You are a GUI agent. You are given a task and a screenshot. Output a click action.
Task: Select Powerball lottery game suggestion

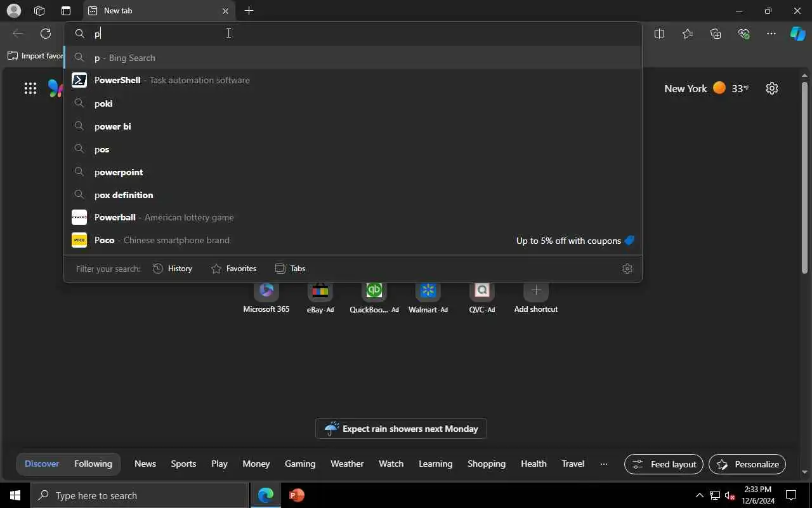pos(353,217)
